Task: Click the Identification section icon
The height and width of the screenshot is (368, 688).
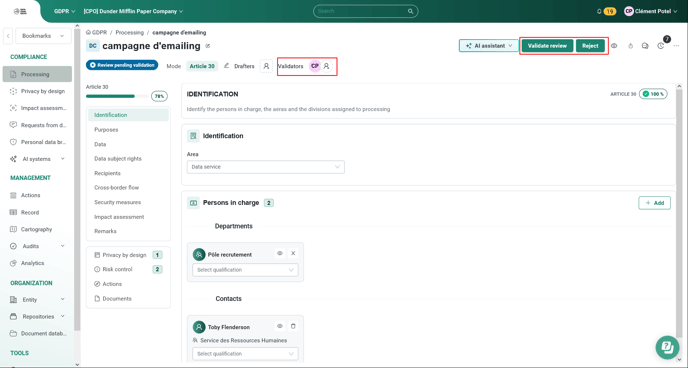Action: coord(193,136)
